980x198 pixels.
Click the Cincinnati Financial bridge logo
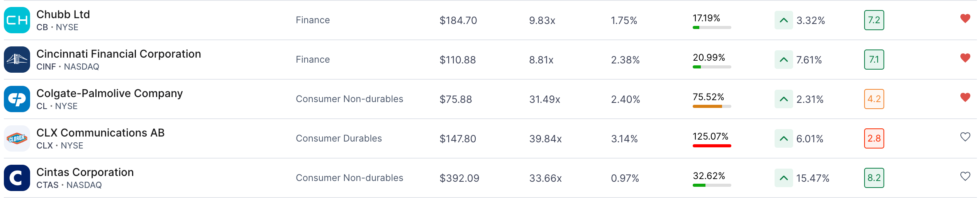pyautogui.click(x=17, y=60)
